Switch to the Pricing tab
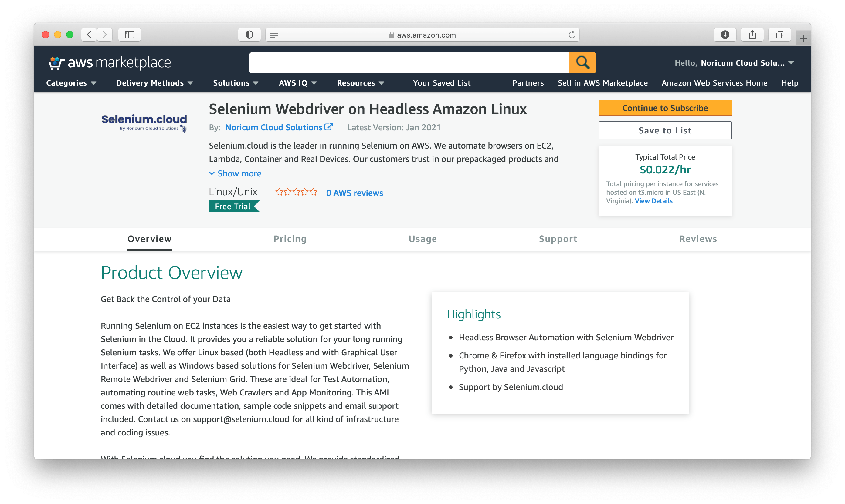This screenshot has width=845, height=504. (290, 239)
